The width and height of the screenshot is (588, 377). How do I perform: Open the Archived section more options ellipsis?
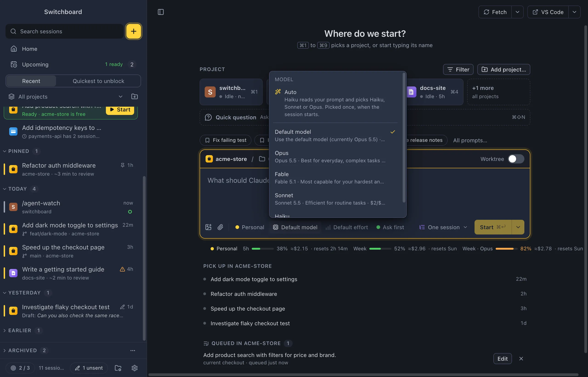[x=133, y=350]
